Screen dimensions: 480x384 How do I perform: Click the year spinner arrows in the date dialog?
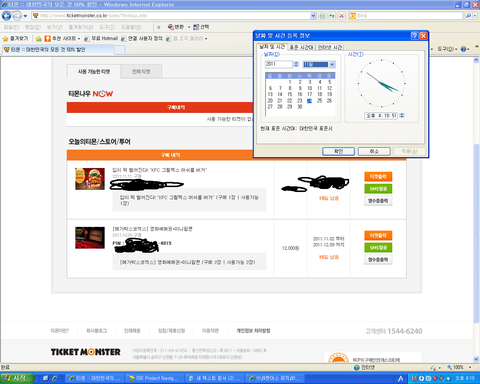coord(296,64)
